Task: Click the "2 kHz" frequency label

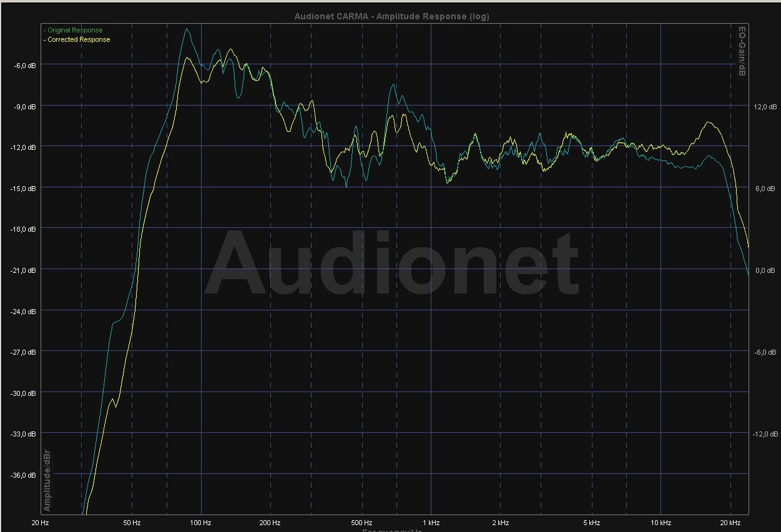Action: point(500,522)
